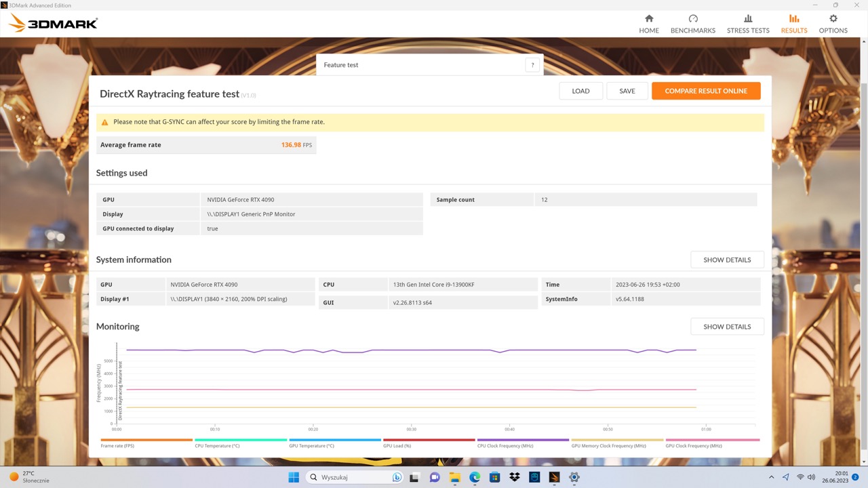This screenshot has width=868, height=488.
Task: Toggle CPU Clock Frequency legend series
Action: tap(523, 443)
